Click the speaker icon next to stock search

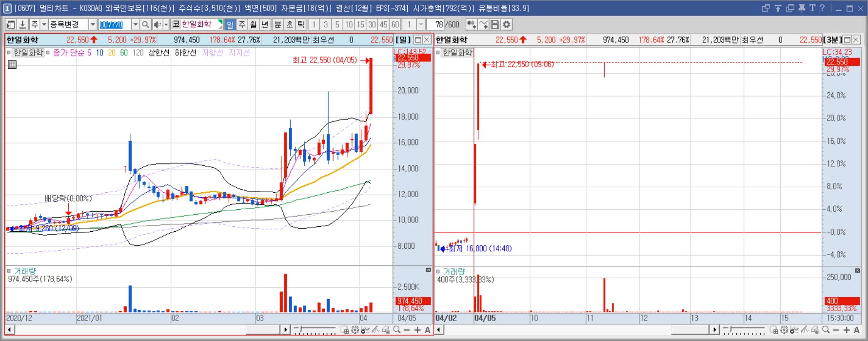157,24
